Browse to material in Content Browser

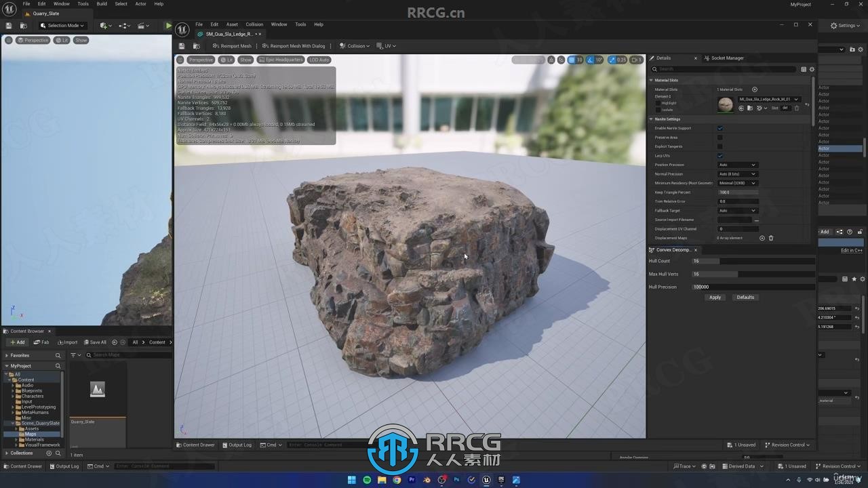pyautogui.click(x=749, y=108)
